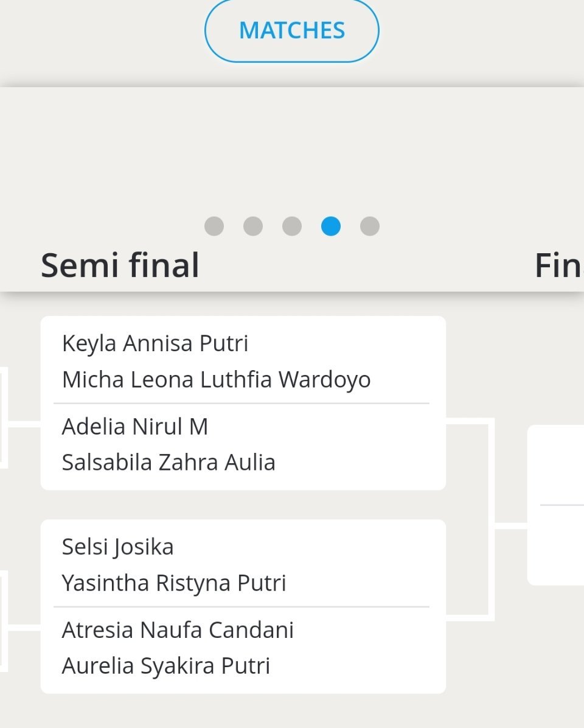584x728 pixels.
Task: Open player Keyla Annisa Putri
Action: pyautogui.click(x=155, y=343)
